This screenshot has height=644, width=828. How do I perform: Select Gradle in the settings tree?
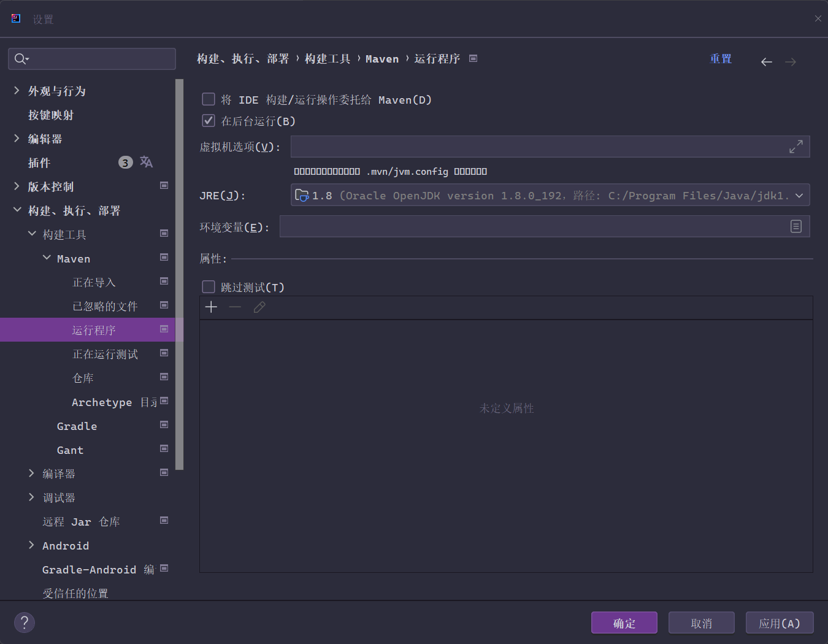(77, 426)
